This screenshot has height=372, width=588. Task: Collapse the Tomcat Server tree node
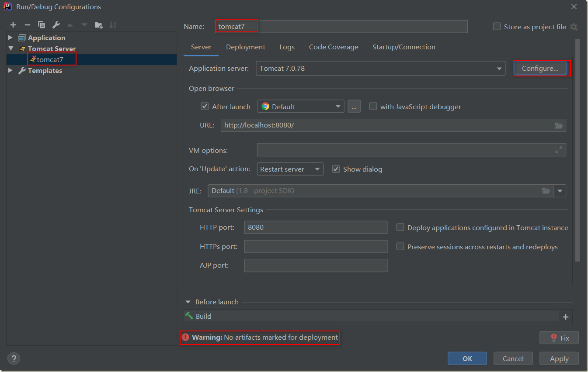tap(10, 48)
